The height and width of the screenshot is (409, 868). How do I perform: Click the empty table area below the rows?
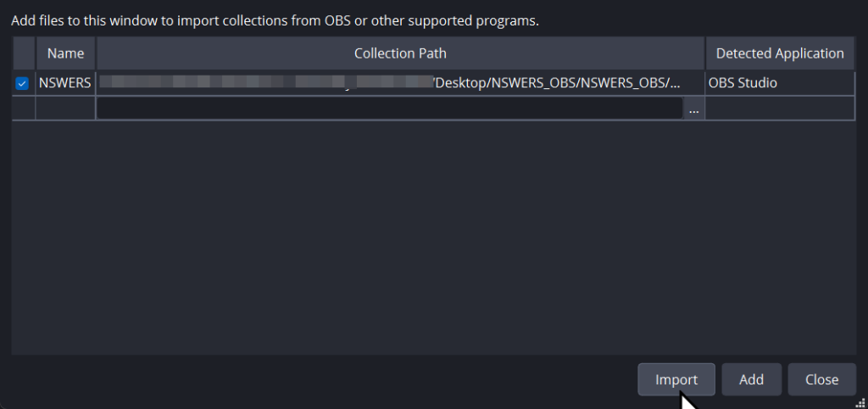click(432, 238)
